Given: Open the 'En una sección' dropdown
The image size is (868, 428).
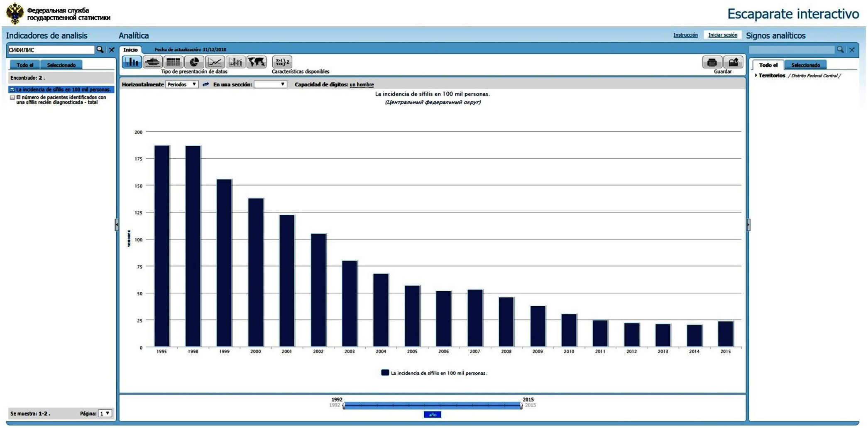Looking at the screenshot, I should [270, 84].
